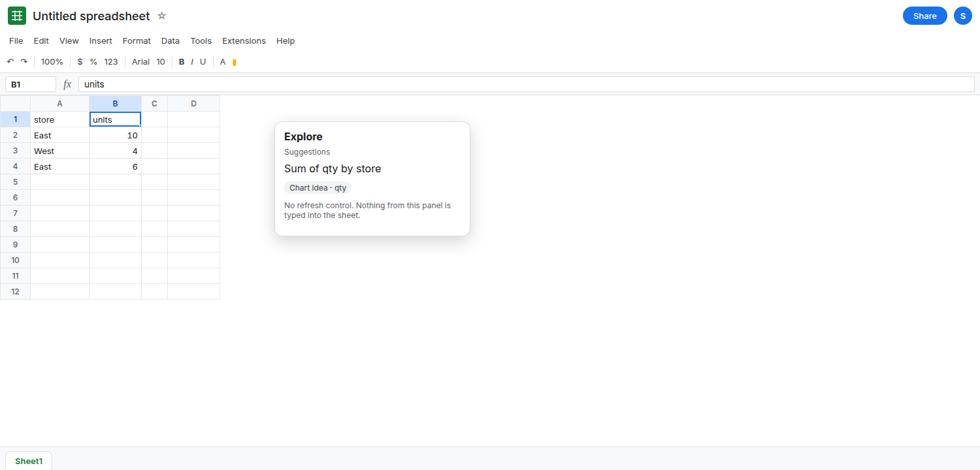Undo the last action
980x470 pixels.
coord(10,61)
